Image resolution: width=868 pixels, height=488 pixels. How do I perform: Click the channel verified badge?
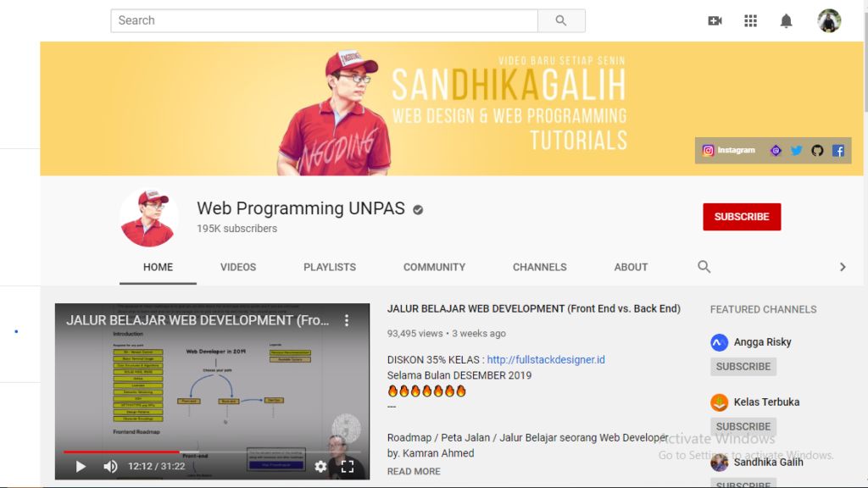pyautogui.click(x=418, y=210)
